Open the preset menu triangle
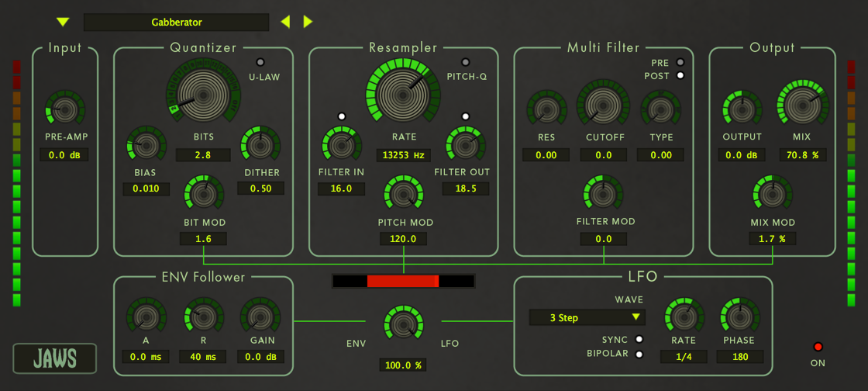Screen dimensions: 868x391 pos(63,22)
